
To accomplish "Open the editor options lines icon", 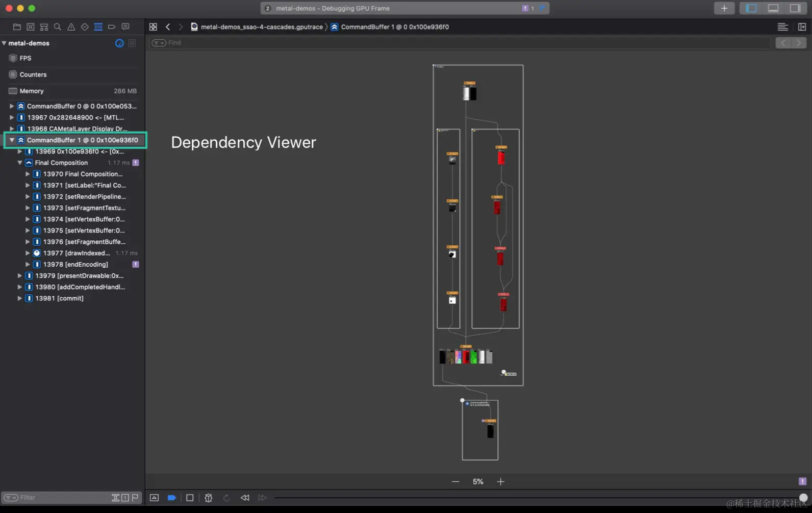I will [x=783, y=27].
